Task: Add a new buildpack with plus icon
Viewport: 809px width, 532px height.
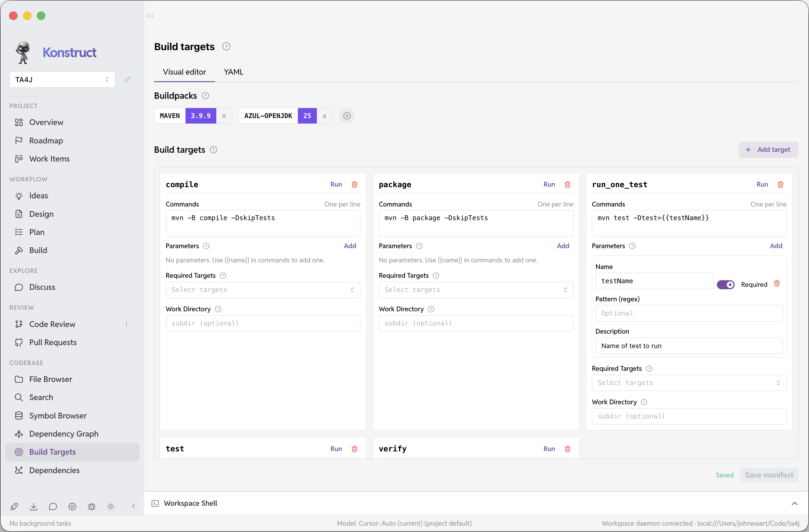Action: tap(347, 116)
